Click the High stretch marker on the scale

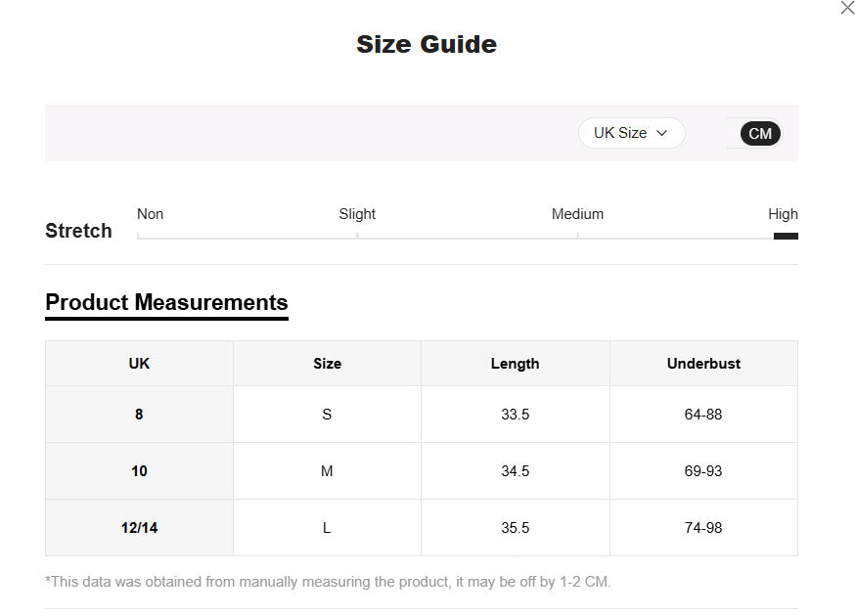click(785, 236)
